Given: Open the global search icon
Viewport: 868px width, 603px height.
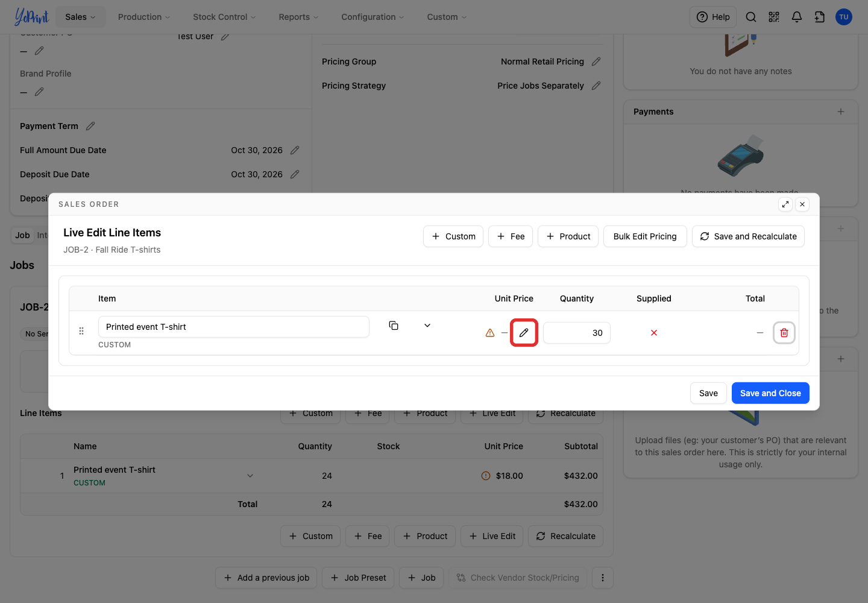Looking at the screenshot, I should coord(751,17).
